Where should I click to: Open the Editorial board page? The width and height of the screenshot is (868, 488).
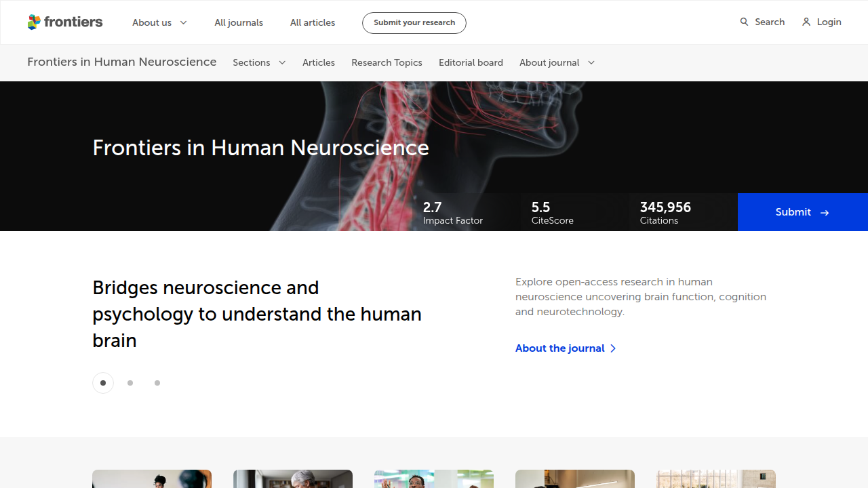coord(471,62)
